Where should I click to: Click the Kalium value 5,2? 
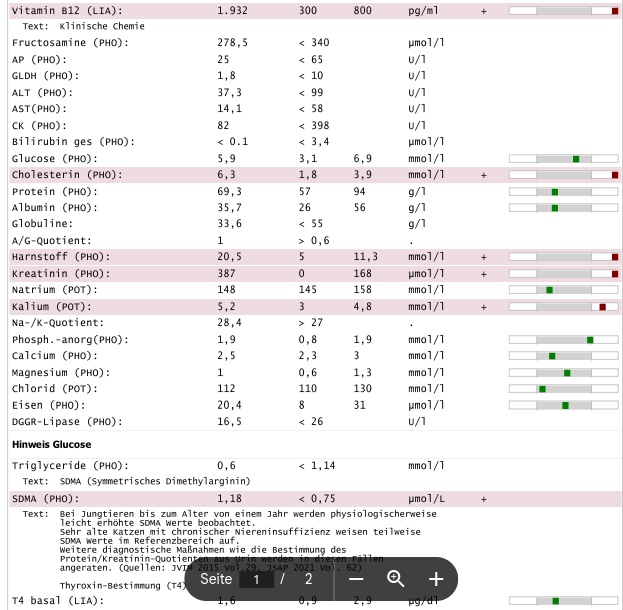(226, 306)
